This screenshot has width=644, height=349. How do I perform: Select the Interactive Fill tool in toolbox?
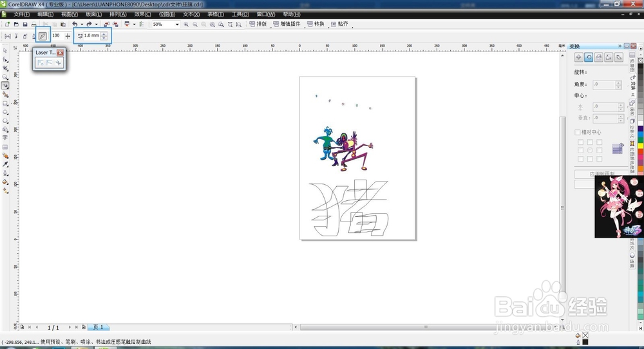[x=5, y=191]
